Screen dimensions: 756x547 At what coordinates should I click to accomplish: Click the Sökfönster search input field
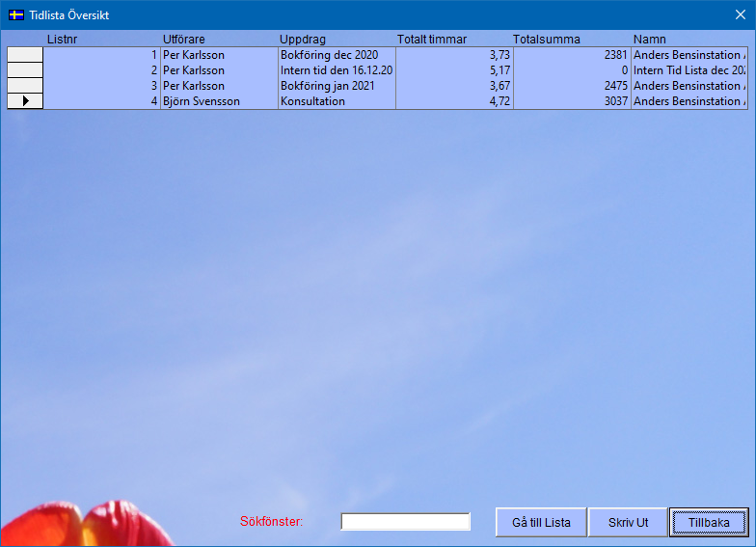point(405,522)
